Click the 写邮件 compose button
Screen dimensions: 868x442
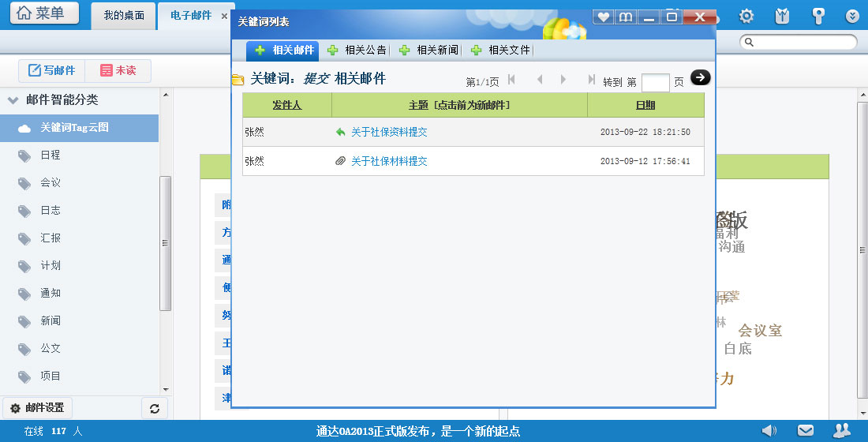(x=52, y=70)
